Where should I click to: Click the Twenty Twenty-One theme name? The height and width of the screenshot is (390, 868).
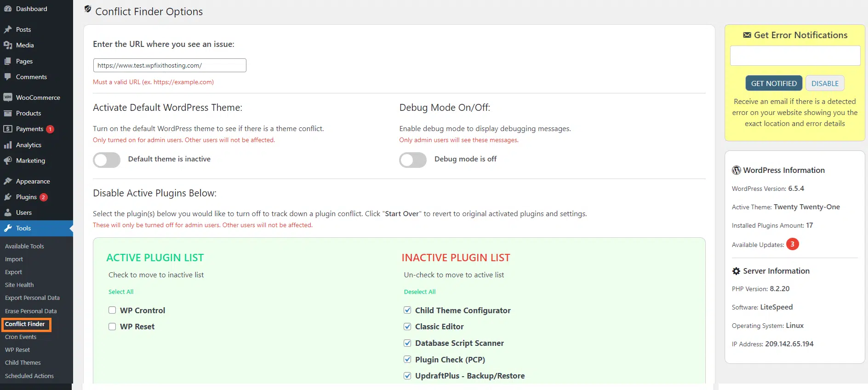[806, 207]
